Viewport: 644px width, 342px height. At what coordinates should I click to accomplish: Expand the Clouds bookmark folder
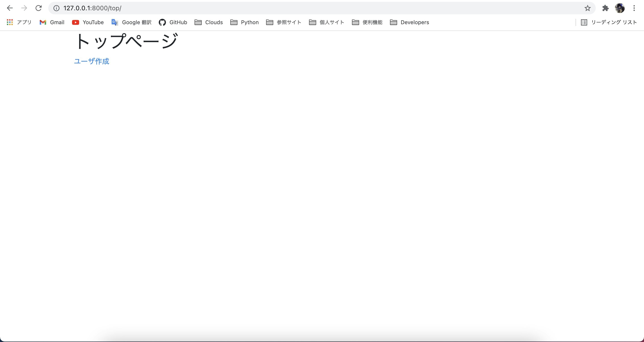tap(209, 22)
